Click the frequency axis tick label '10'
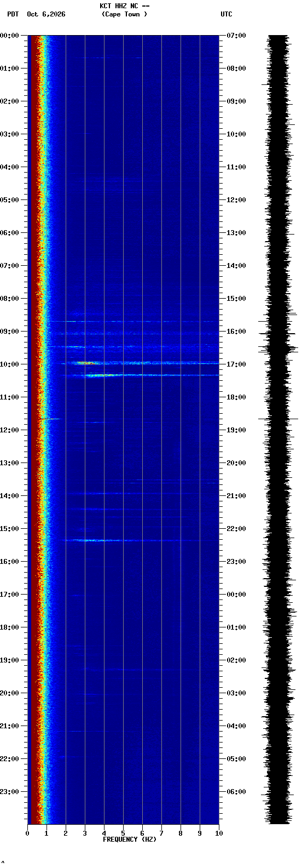 click(219, 833)
